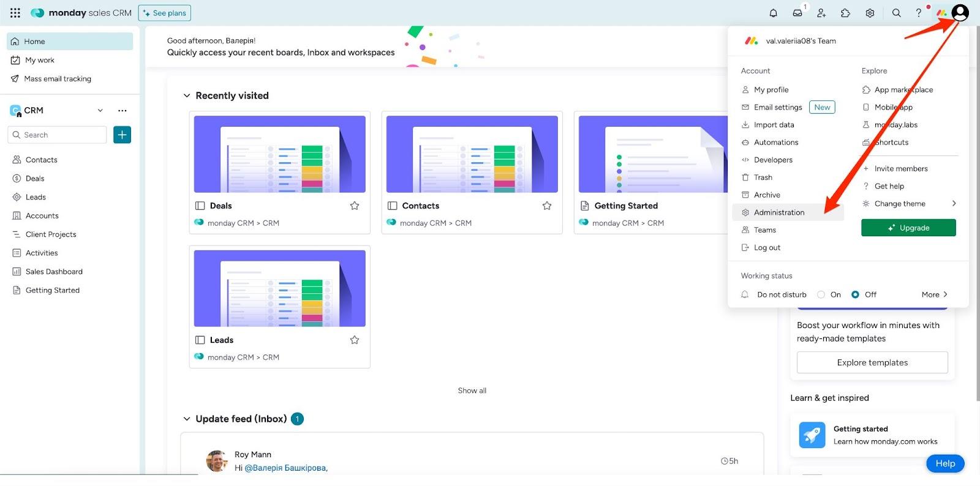The width and height of the screenshot is (980, 486).
Task: Star the Deals board as favorite
Action: (x=355, y=206)
